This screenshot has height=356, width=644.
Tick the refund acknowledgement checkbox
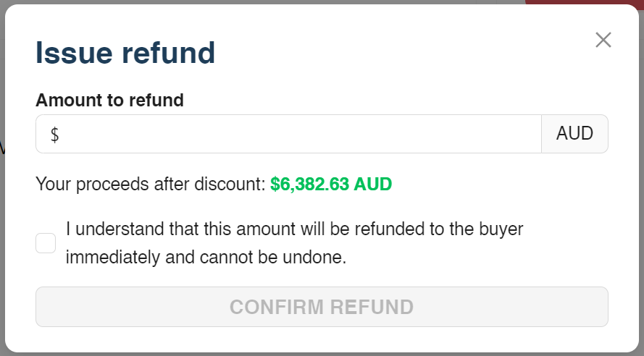click(x=46, y=243)
